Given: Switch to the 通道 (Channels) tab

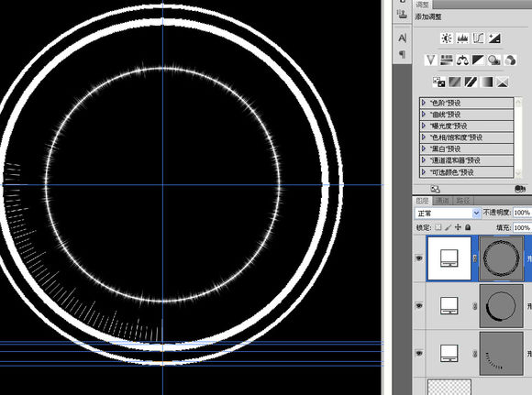Looking at the screenshot, I should 442,201.
